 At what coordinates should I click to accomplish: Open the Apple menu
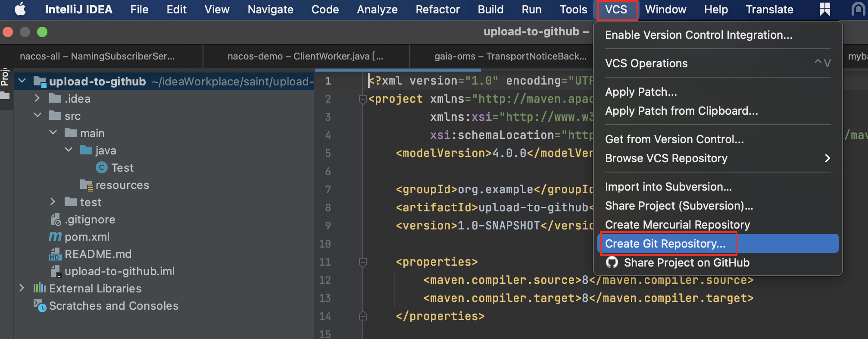tap(20, 9)
